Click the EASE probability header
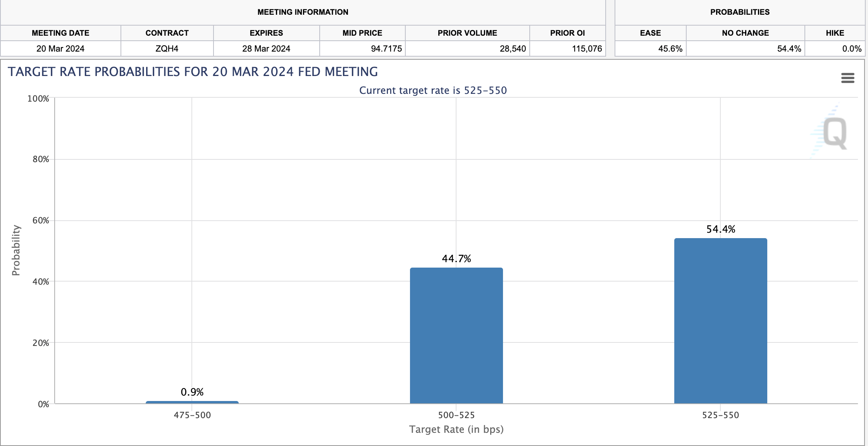 click(650, 33)
